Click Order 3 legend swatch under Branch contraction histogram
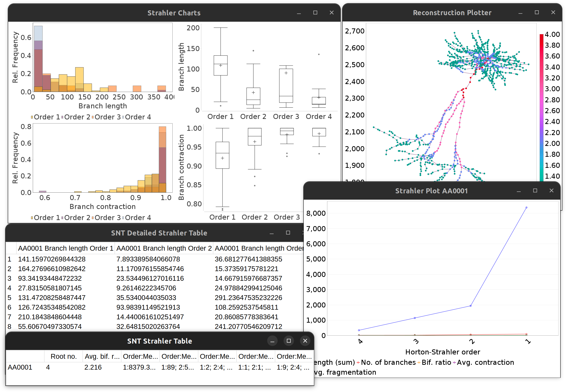The width and height of the screenshot is (566, 392). (93, 218)
